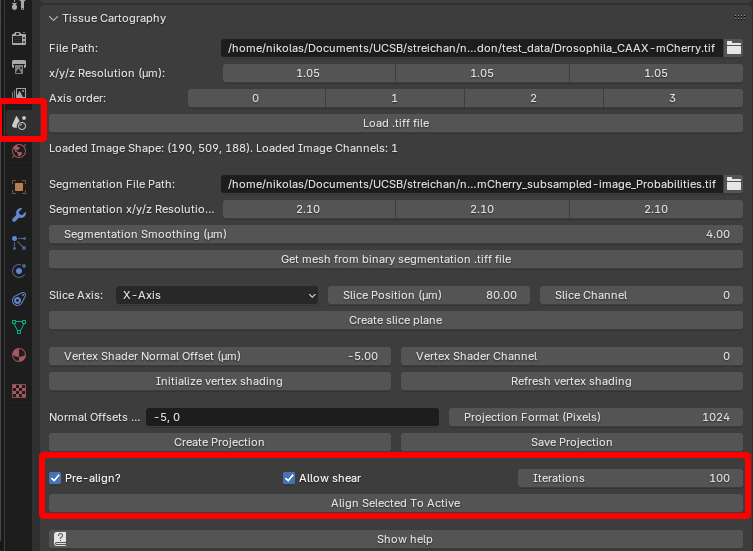Click the Vertex Shader Channel field
The height and width of the screenshot is (551, 753).
click(571, 356)
